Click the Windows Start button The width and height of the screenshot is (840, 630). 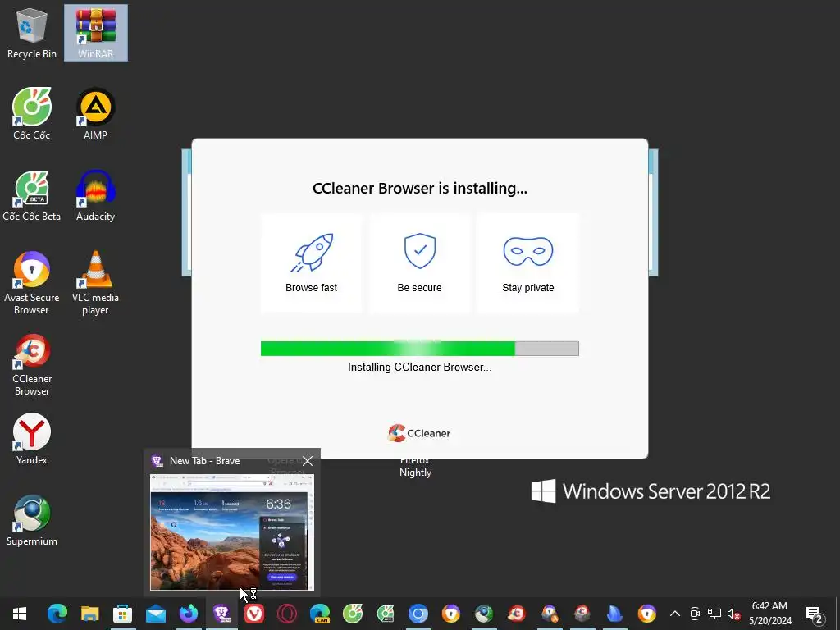tap(20, 614)
